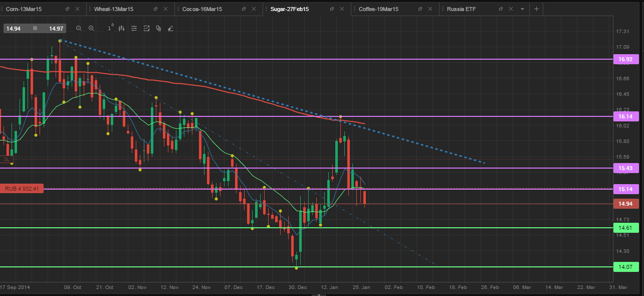644x296 pixels.
Task: Click the 30 Dec date axis label
Action: click(x=298, y=287)
